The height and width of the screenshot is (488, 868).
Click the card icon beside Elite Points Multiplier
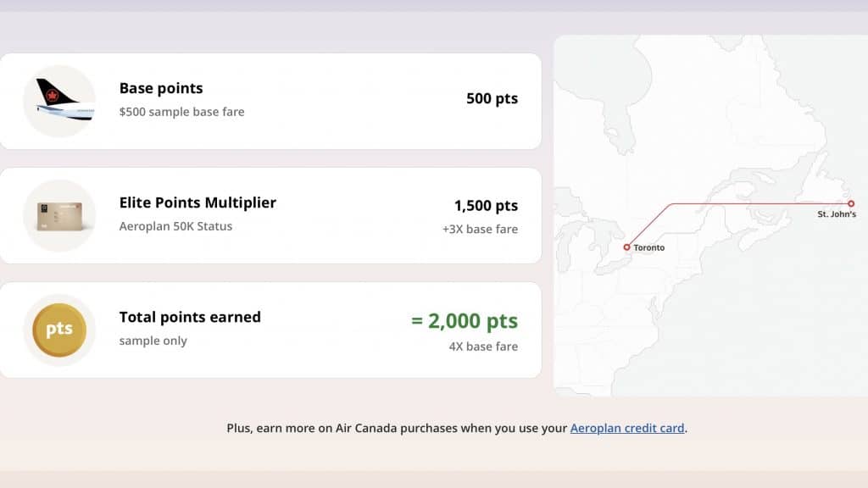[59, 214]
